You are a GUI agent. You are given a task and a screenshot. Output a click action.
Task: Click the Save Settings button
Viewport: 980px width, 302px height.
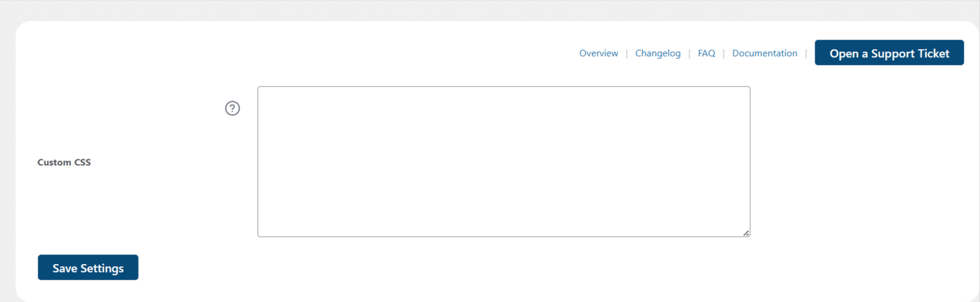pos(88,268)
